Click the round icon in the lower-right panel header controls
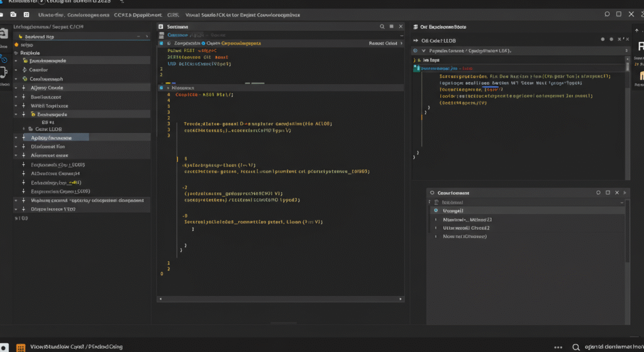The width and height of the screenshot is (644, 352). 599,193
